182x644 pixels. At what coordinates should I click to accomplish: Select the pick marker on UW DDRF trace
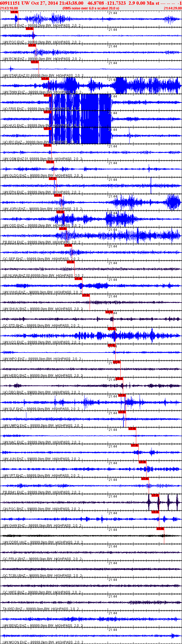point(160,529)
